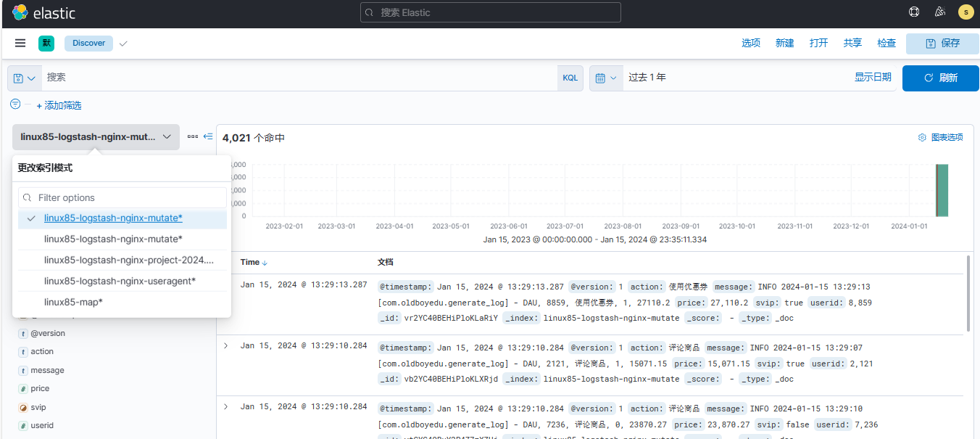The width and height of the screenshot is (980, 439).
Task: Focus the Filter options search field
Action: click(x=123, y=197)
